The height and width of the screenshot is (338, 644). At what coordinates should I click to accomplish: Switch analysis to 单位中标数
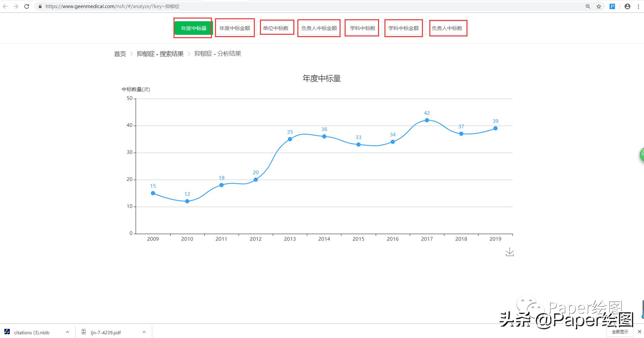click(276, 28)
